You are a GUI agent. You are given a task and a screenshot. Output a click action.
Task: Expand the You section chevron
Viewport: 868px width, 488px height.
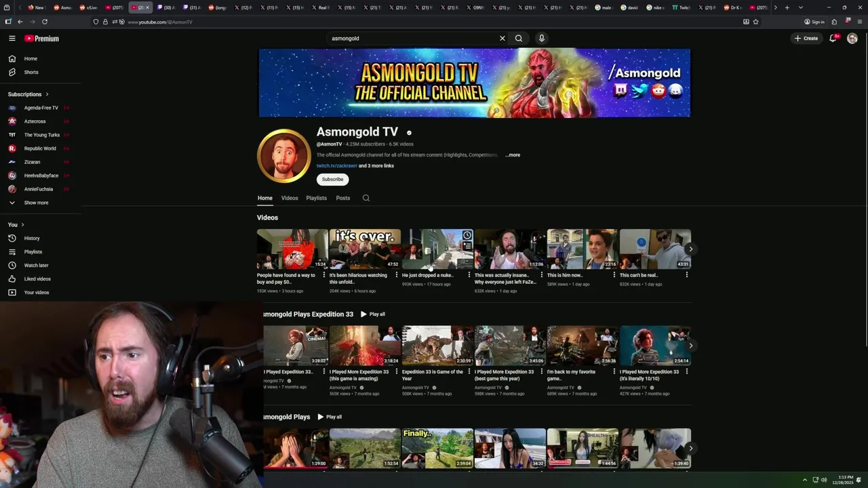click(x=22, y=225)
